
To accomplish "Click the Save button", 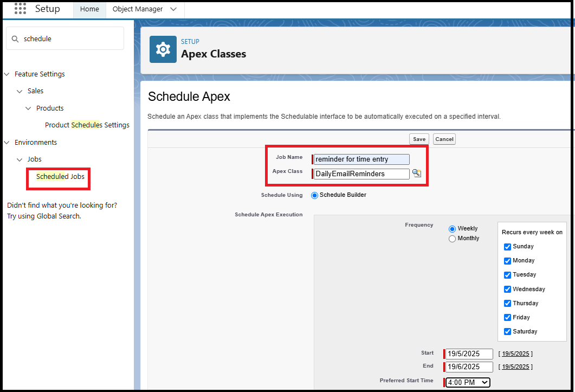I will (x=419, y=139).
